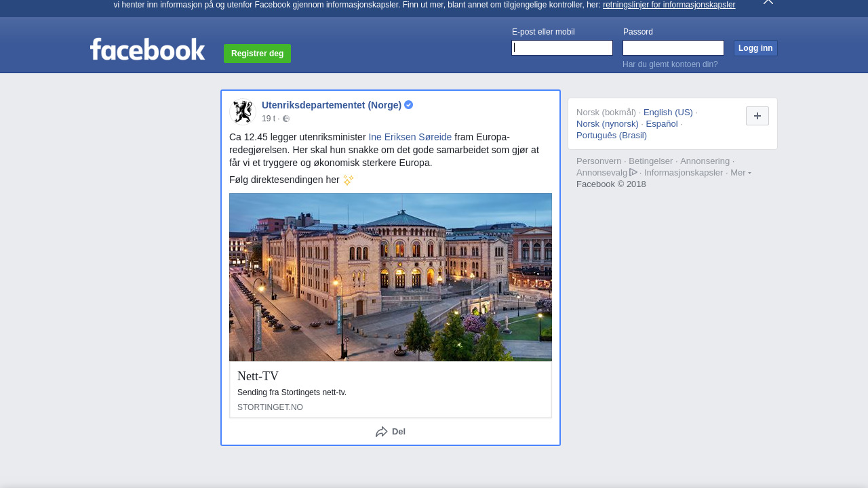Click the verified badge checkmark icon
The image size is (868, 488).
click(409, 105)
